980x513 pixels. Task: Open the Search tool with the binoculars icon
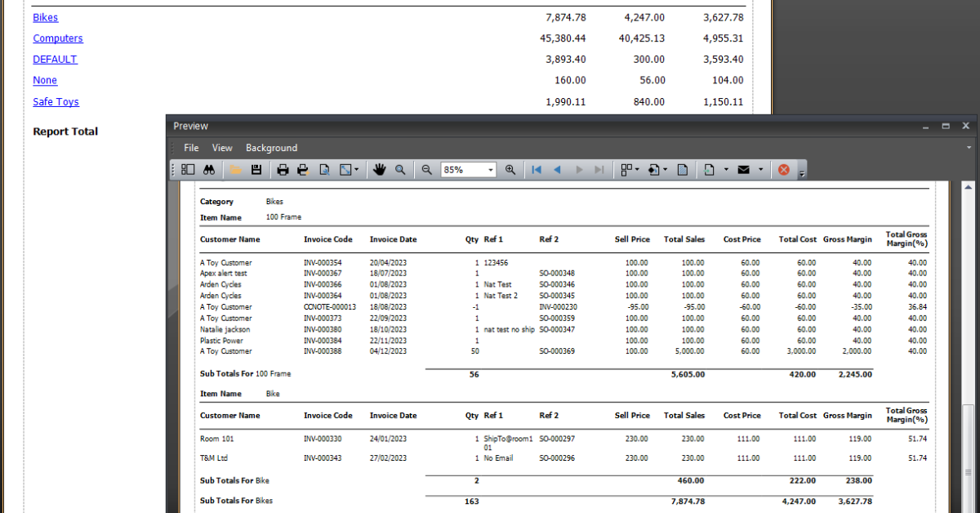(x=209, y=169)
